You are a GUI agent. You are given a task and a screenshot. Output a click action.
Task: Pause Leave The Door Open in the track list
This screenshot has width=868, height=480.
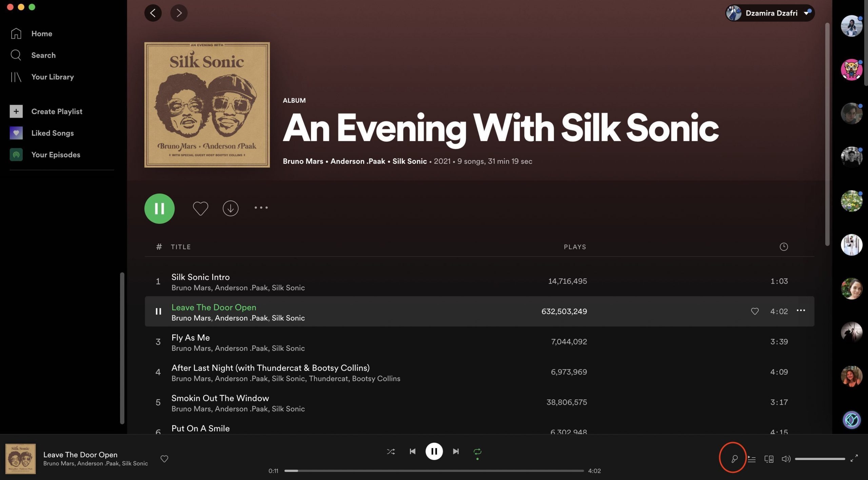pyautogui.click(x=158, y=312)
